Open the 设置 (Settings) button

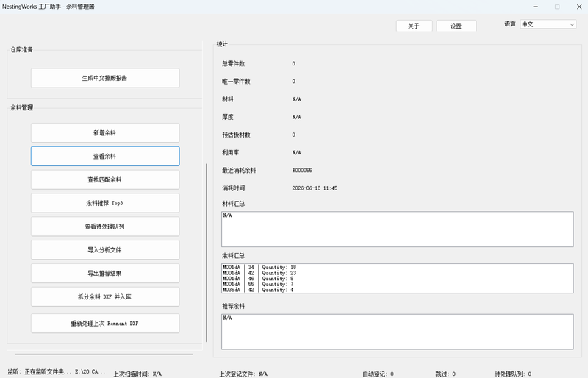click(x=456, y=26)
